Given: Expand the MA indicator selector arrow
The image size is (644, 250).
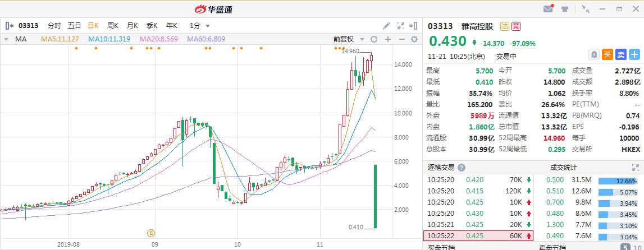Looking at the screenshot, I should (x=6, y=39).
